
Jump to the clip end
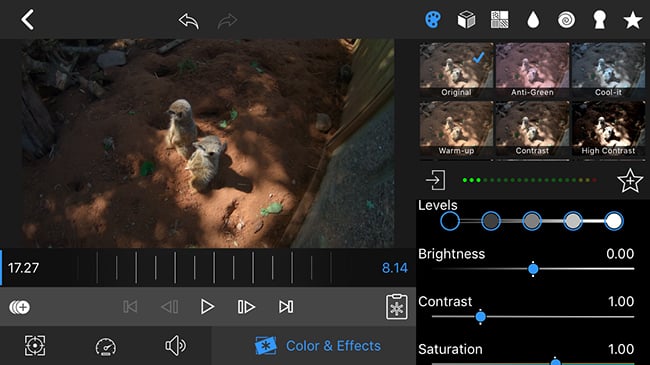[286, 307]
